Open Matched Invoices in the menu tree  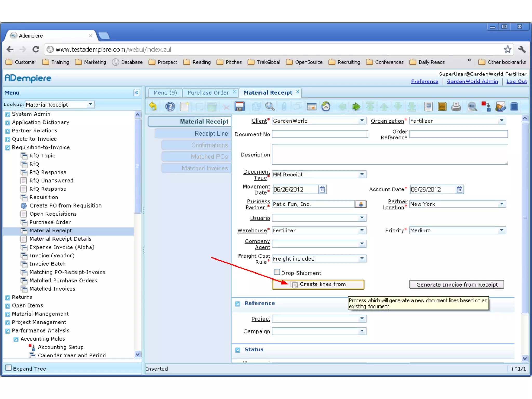pos(52,289)
